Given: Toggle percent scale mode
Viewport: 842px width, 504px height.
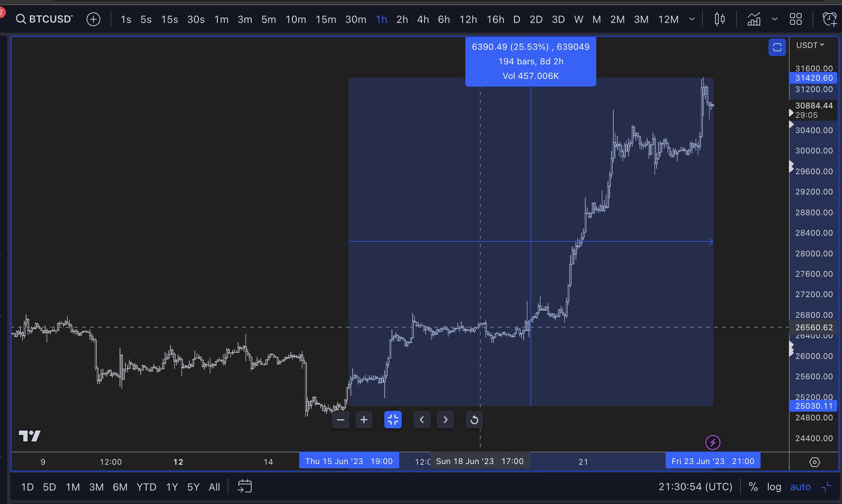Looking at the screenshot, I should point(753,487).
